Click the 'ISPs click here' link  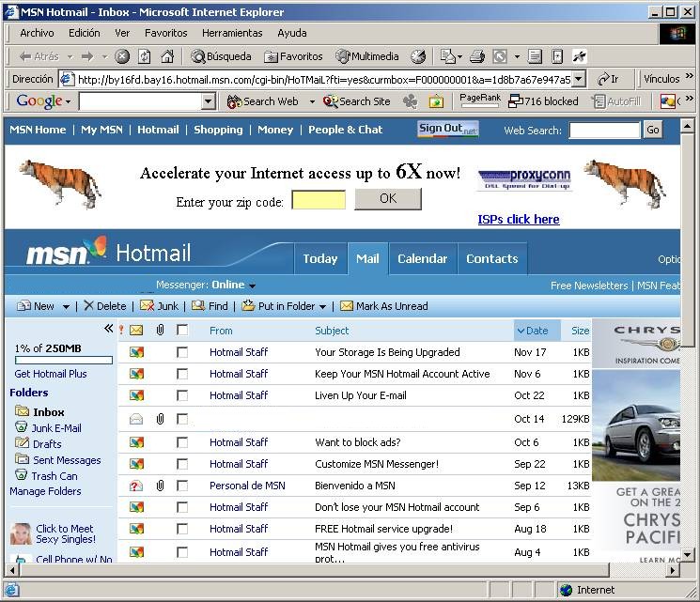pyautogui.click(x=518, y=220)
